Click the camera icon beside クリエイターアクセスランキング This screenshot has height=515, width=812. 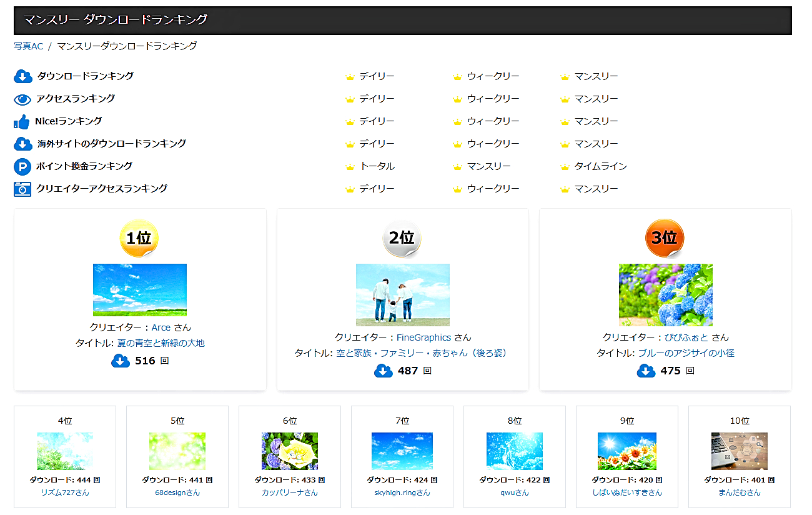click(x=22, y=189)
